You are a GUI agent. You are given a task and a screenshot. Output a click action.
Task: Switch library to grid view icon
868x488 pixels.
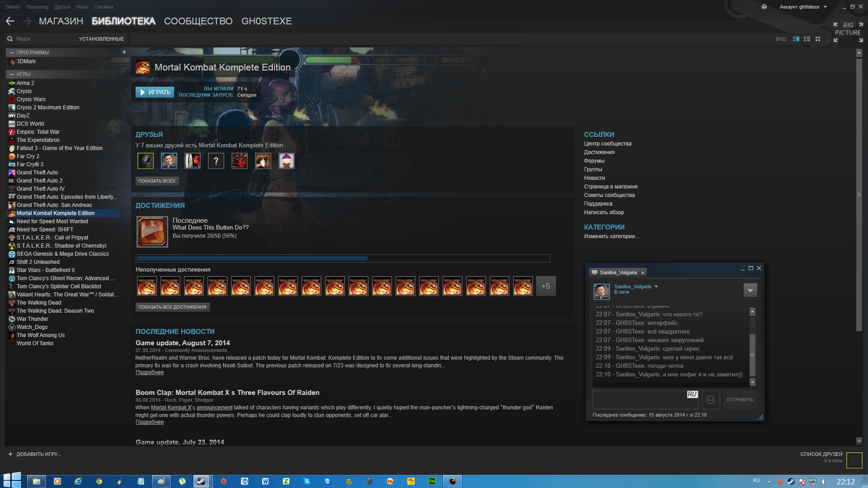[x=818, y=39]
